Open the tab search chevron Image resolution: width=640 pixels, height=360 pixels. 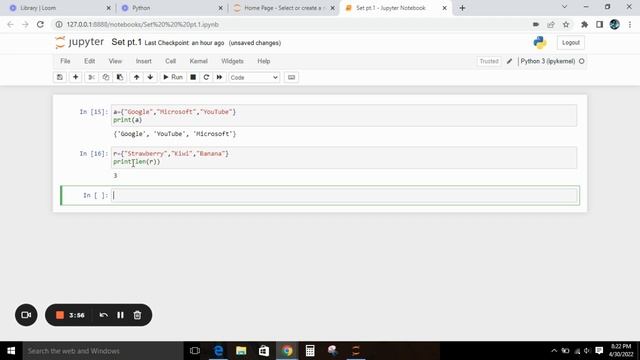564,7
